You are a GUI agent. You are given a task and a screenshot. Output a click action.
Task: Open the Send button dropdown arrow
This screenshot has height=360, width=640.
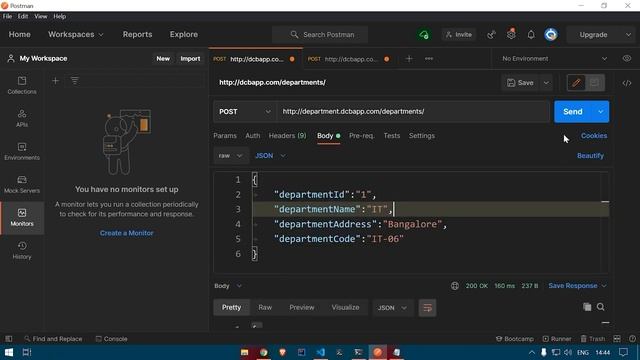click(601, 112)
